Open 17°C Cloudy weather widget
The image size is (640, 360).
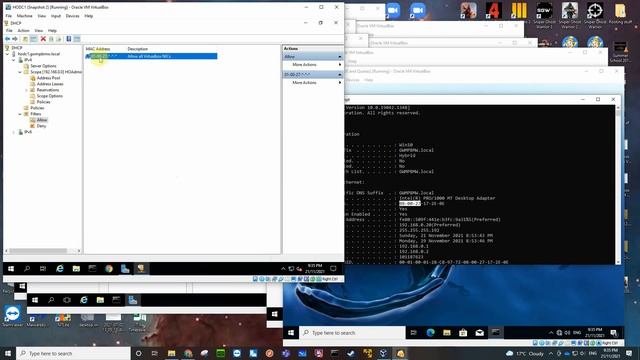[525, 353]
